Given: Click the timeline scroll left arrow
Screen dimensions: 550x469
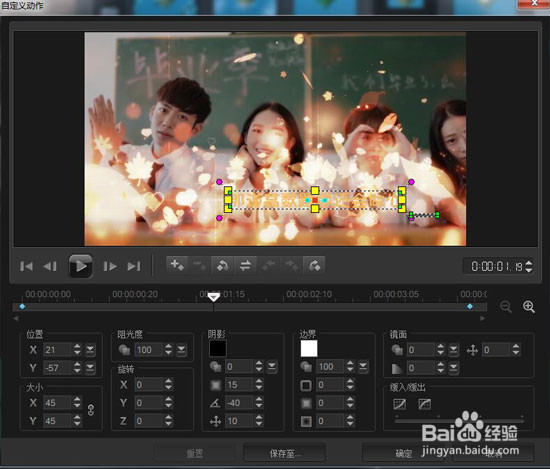Looking at the screenshot, I should pos(16,319).
